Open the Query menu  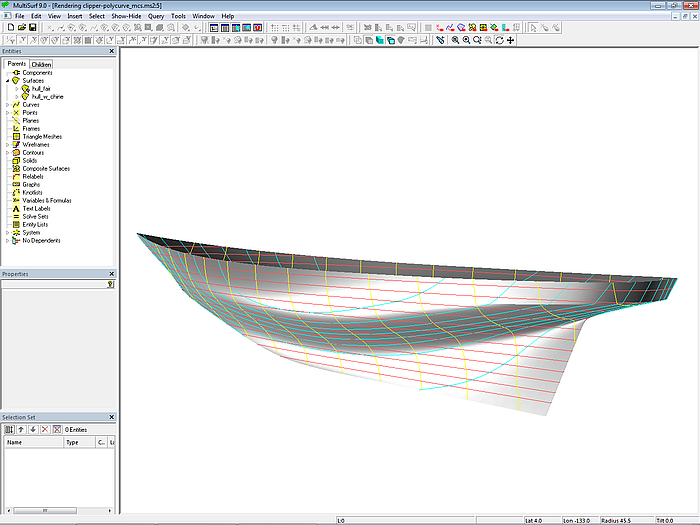point(155,17)
